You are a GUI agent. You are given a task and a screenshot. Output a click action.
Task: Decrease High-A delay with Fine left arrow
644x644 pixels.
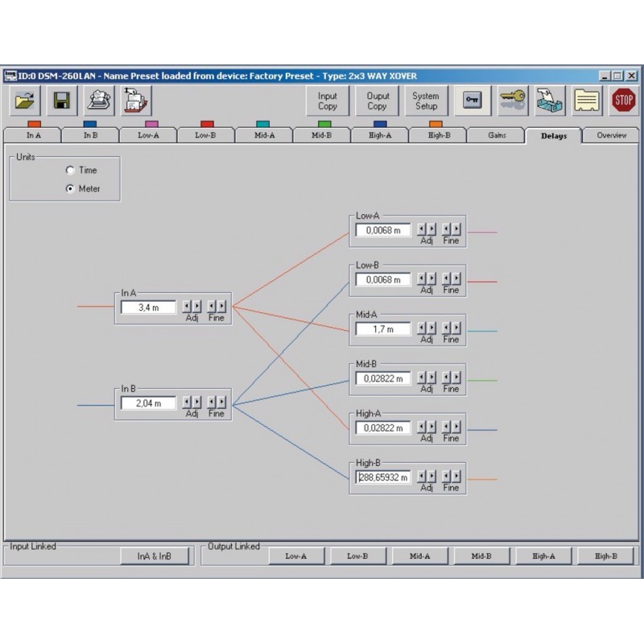[x=446, y=427]
